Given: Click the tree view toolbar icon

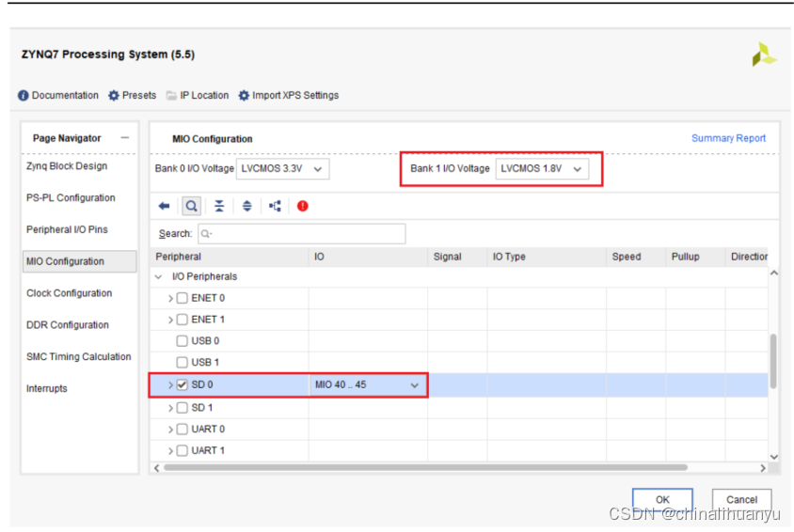Looking at the screenshot, I should 275,206.
